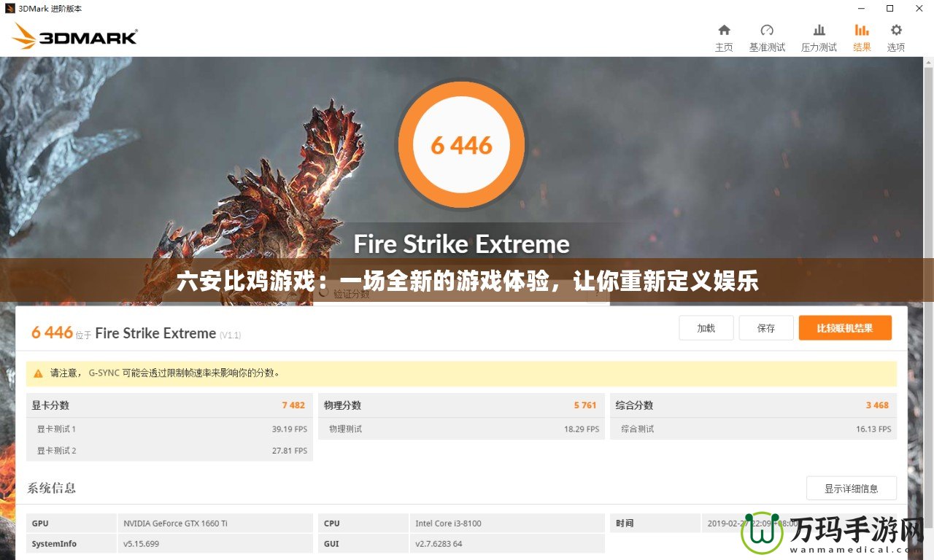Click the 7 482 graphics score value
The height and width of the screenshot is (560, 934).
point(293,405)
